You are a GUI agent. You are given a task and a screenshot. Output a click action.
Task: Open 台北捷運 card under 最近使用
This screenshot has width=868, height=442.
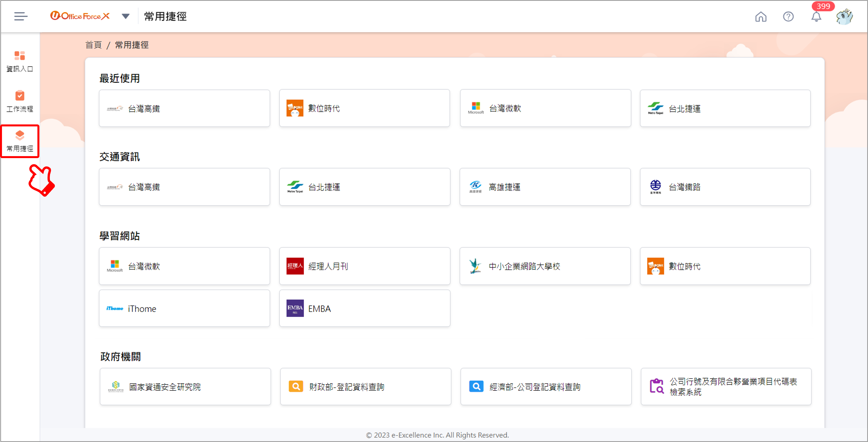[725, 108]
